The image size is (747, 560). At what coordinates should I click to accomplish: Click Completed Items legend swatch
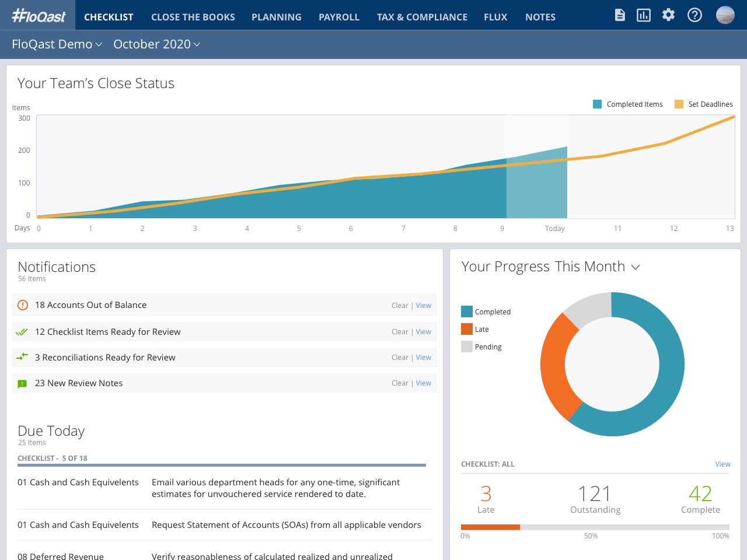coord(597,104)
